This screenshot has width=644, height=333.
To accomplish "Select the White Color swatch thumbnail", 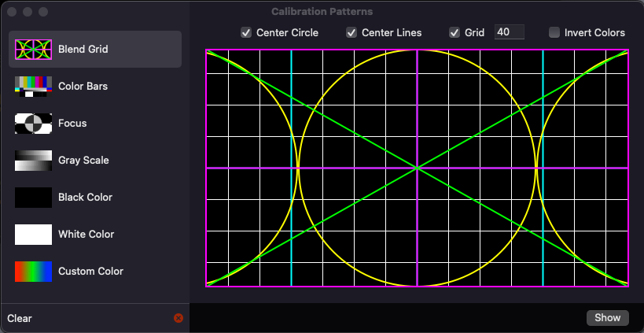I will pos(33,235).
